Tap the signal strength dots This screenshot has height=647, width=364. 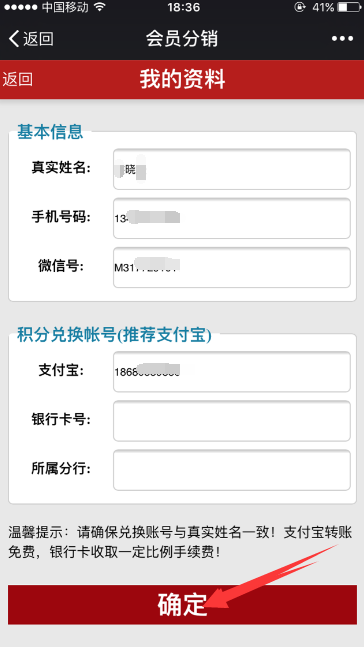click(20, 7)
